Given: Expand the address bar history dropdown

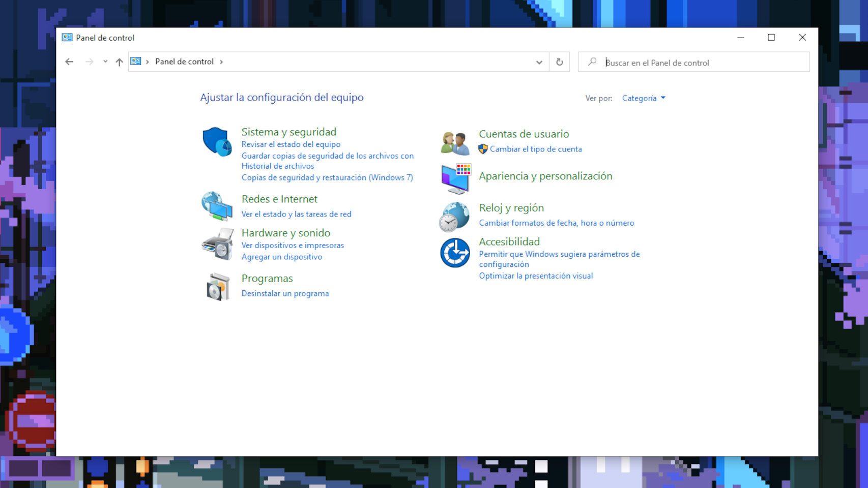Looking at the screenshot, I should click(538, 62).
